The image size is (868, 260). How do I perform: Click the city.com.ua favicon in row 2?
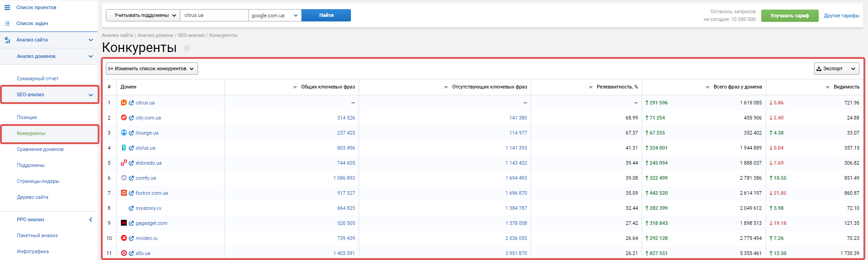coord(124,118)
